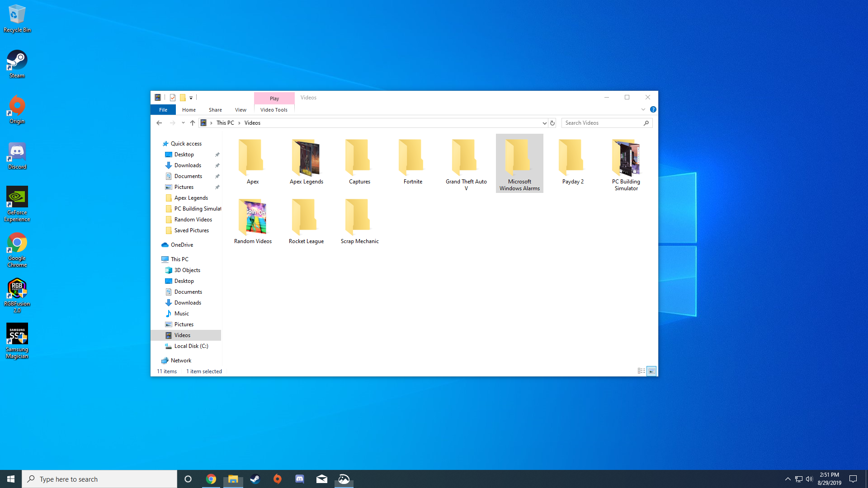Open pinned Desktop under Quick access
The width and height of the screenshot is (868, 488).
[x=184, y=155]
